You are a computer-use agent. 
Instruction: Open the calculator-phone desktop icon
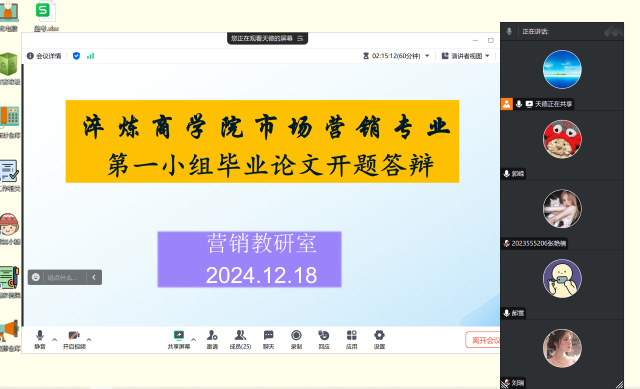click(x=10, y=116)
